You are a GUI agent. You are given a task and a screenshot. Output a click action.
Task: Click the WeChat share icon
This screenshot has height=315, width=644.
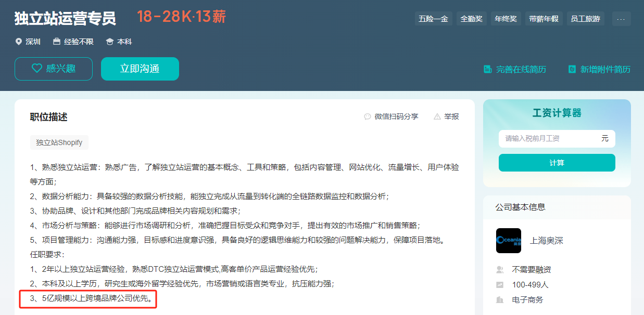(368, 116)
